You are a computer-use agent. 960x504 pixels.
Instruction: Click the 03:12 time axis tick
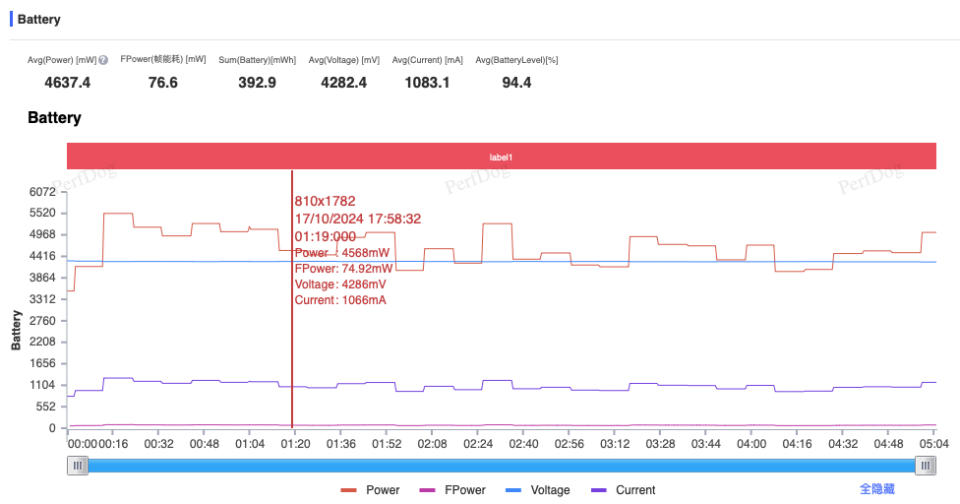pos(615,444)
